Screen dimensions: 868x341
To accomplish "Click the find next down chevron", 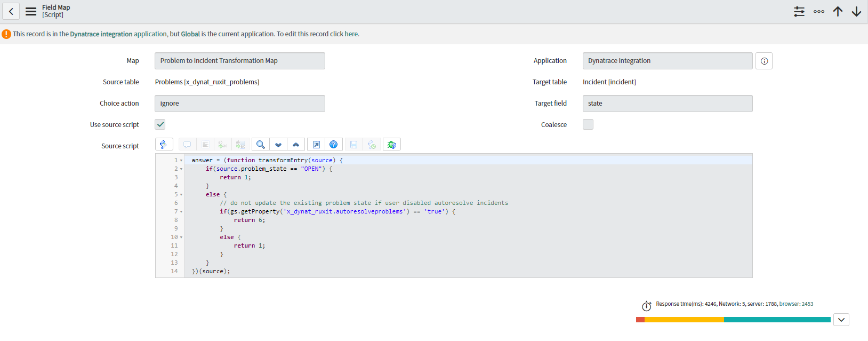I will (x=278, y=145).
